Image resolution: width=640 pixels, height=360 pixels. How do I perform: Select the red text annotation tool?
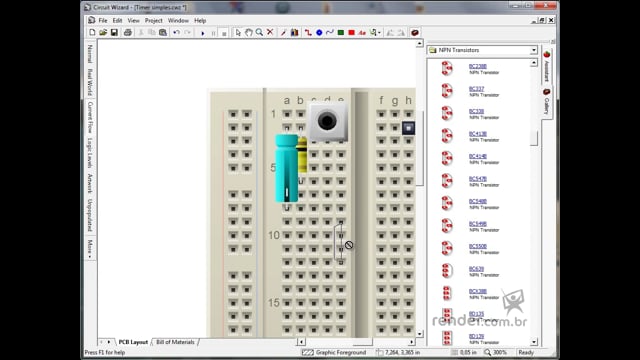click(362, 33)
